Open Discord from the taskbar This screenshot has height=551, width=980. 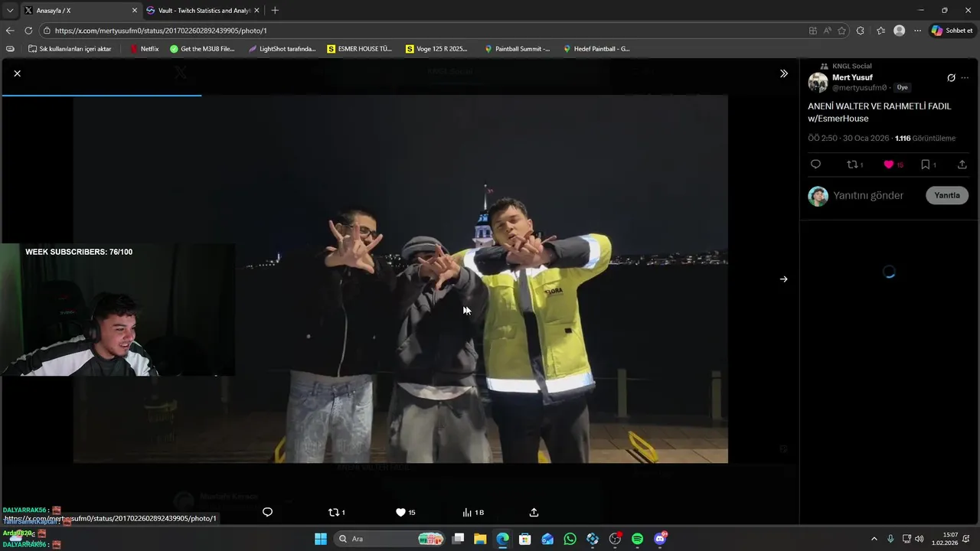660,539
